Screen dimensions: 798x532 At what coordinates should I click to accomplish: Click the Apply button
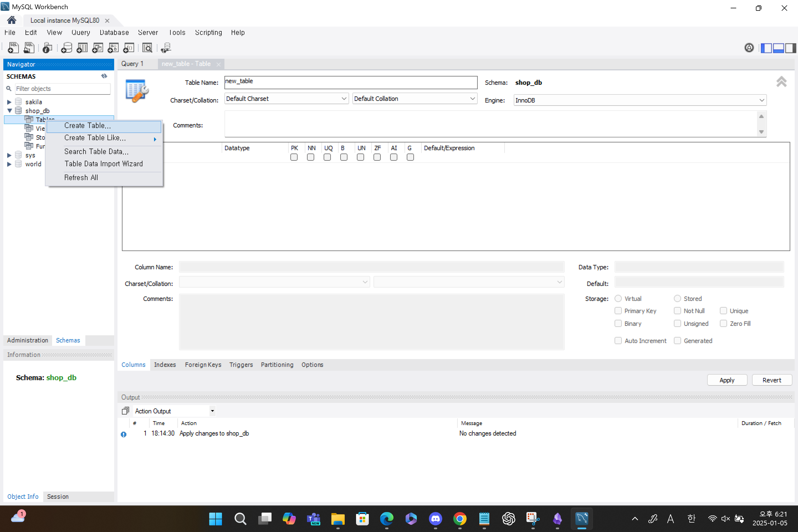[727, 380]
